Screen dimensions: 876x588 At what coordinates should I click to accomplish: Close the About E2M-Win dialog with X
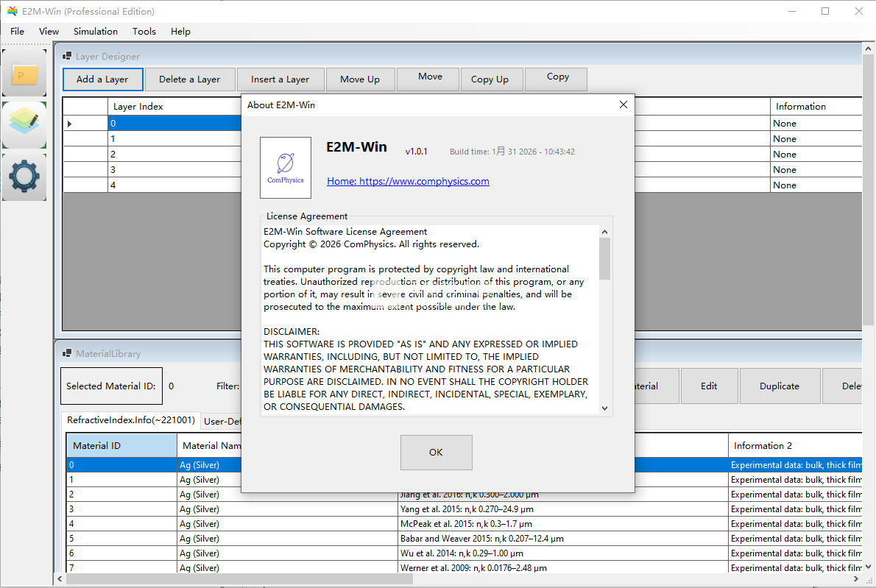(x=624, y=105)
